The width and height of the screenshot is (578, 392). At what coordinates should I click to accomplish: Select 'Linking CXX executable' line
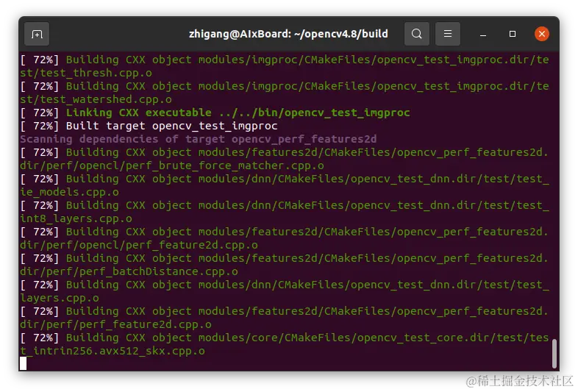pos(215,113)
